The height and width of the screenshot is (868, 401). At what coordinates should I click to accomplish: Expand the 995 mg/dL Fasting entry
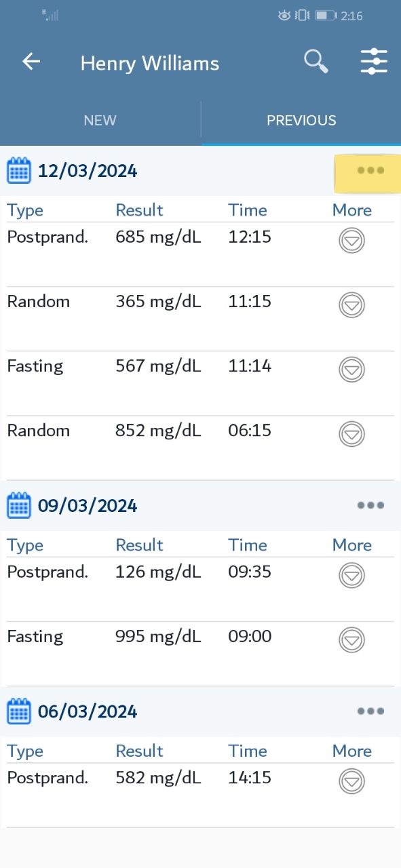point(351,639)
